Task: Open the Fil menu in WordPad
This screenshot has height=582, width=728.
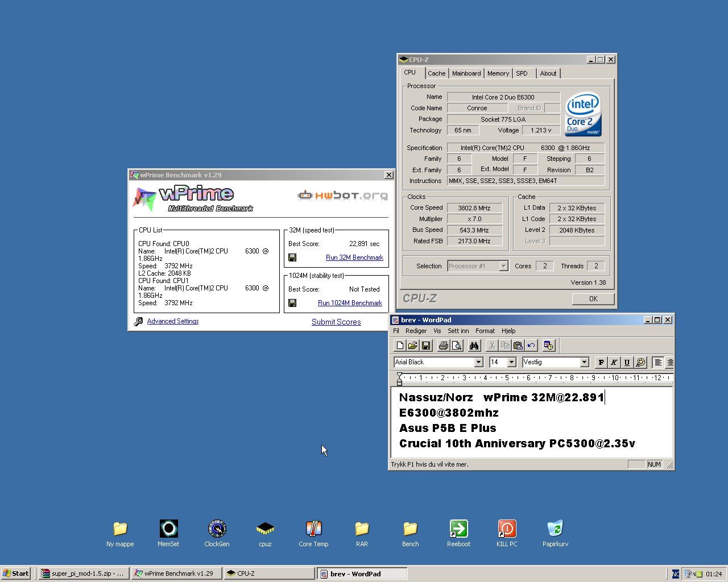Action: pos(396,331)
